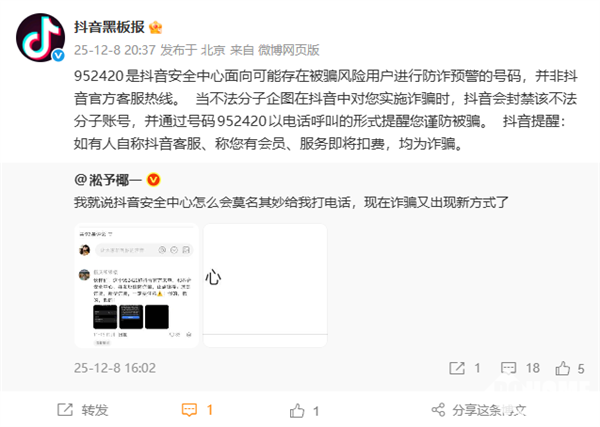Open the second white thumbnail image

tap(265, 285)
